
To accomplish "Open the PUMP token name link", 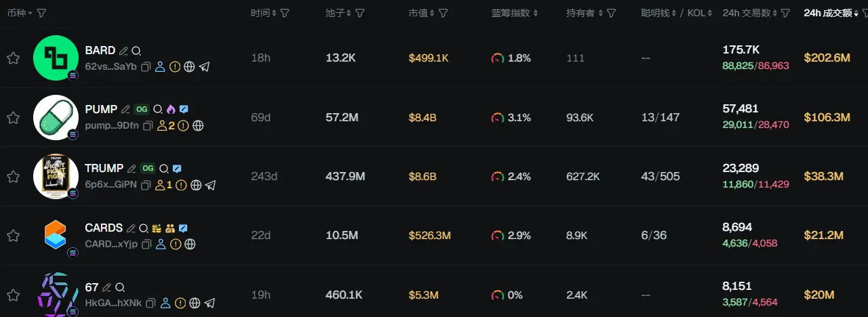I will point(101,108).
